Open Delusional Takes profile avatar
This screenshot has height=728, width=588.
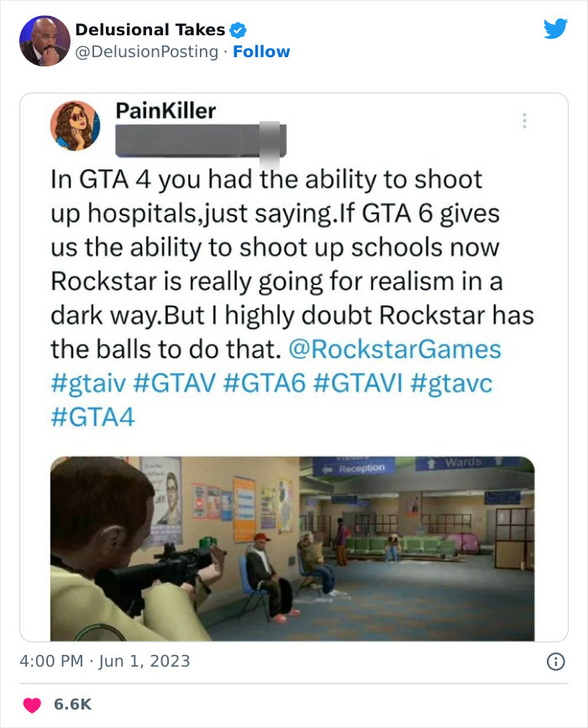pos(45,41)
